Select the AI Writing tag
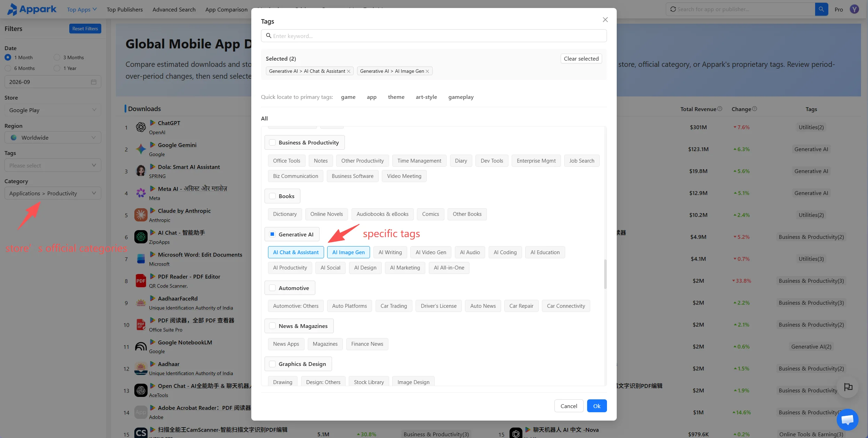The image size is (868, 438). [390, 252]
